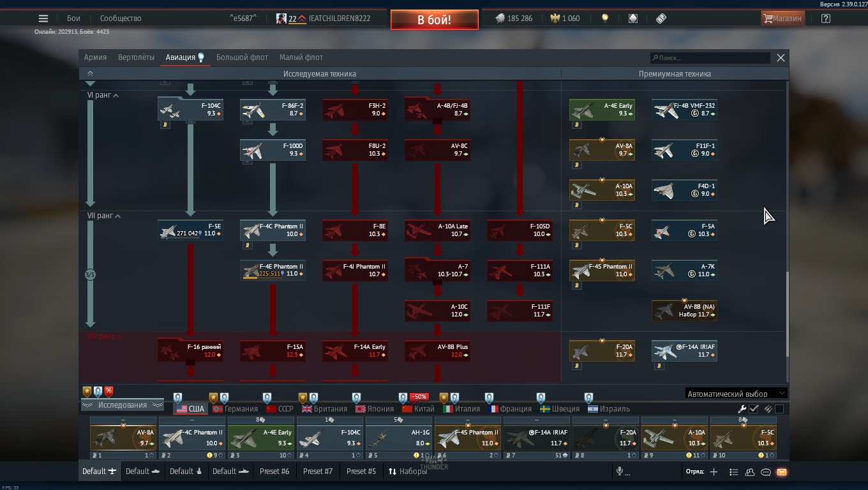This screenshot has height=490, width=868.
Task: Select premium AV-8B (NA) pack
Action: 684,311
